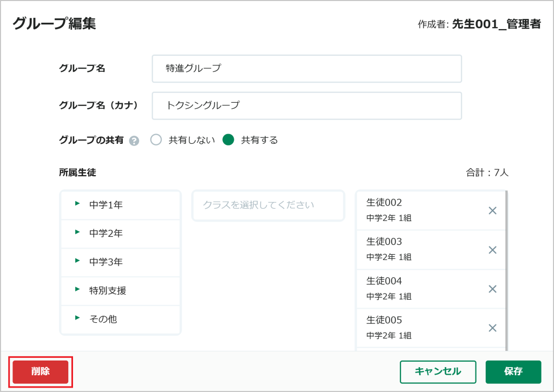
Task: Expand the 中学2年 grade row
Action: (x=121, y=234)
